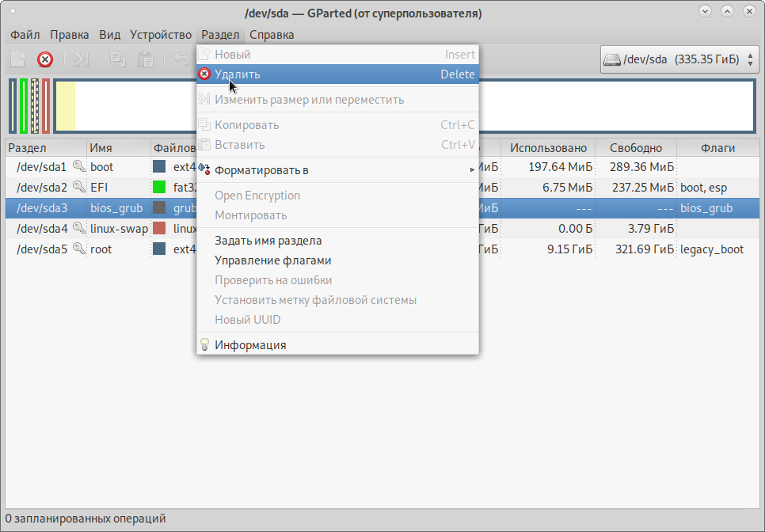
Task: Click the gray swatch of bios_grub row
Action: pyautogui.click(x=159, y=207)
